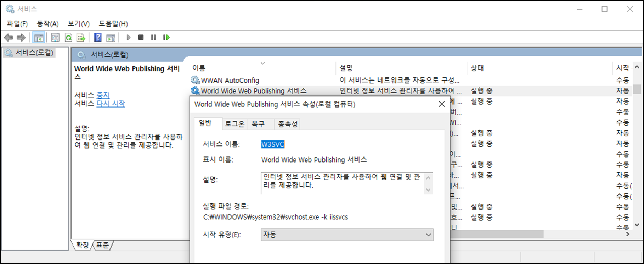The image size is (644, 264).
Task: Click the World Wide Web Publishing row gear icon
Action: tap(195, 91)
